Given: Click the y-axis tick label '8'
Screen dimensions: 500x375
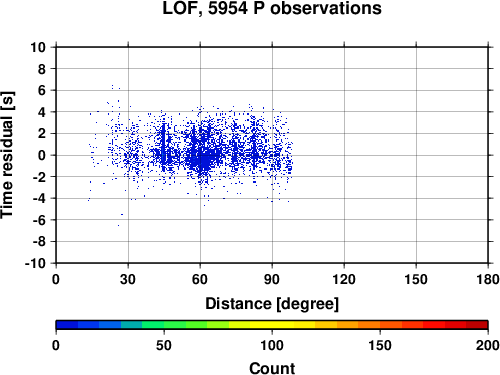Looking at the screenshot, I should coord(42,69).
